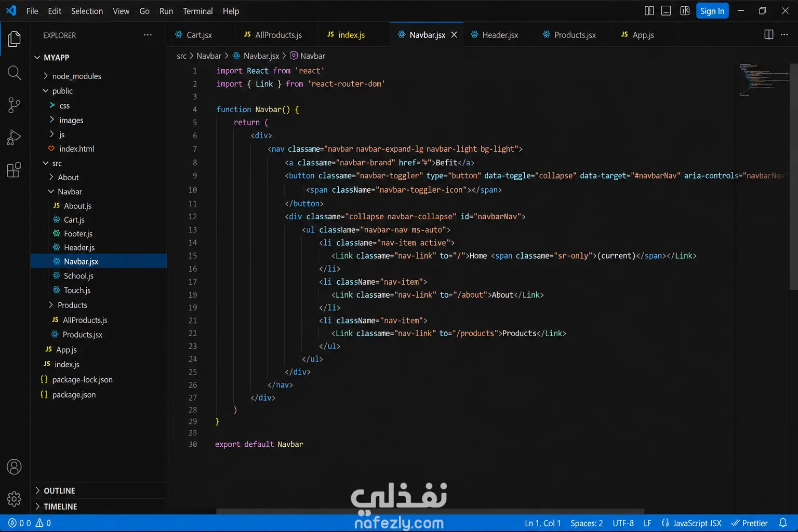
Task: Open the Edit menu
Action: pos(55,11)
